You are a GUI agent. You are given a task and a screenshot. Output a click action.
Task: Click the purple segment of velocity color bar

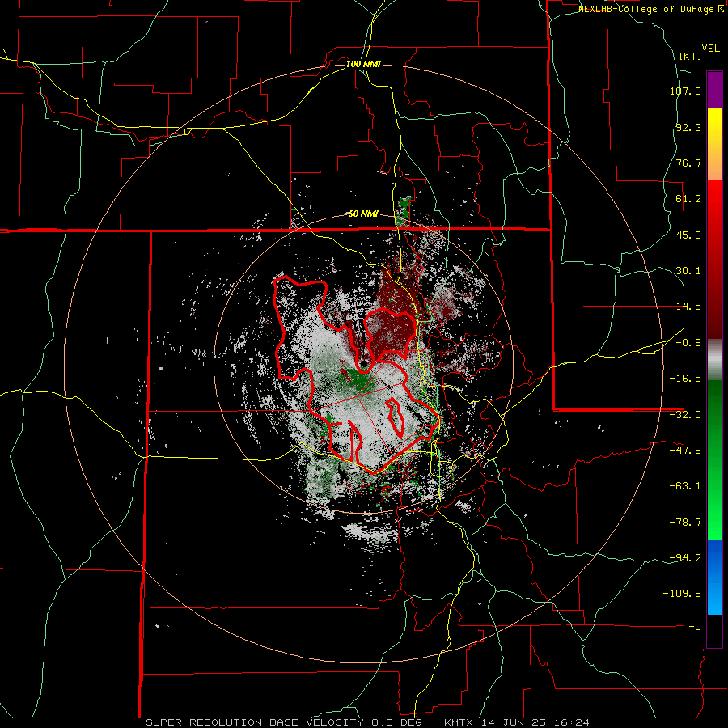(714, 91)
